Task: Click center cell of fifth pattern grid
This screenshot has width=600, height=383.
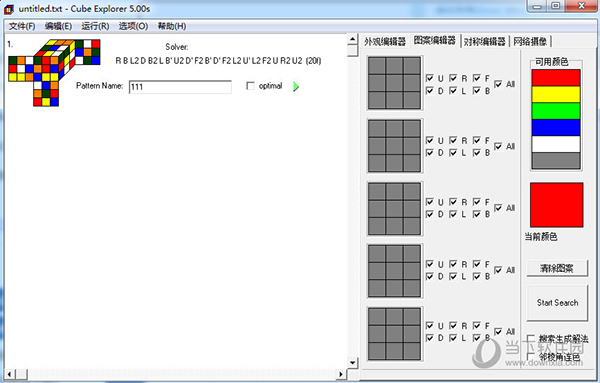Action: tap(395, 334)
